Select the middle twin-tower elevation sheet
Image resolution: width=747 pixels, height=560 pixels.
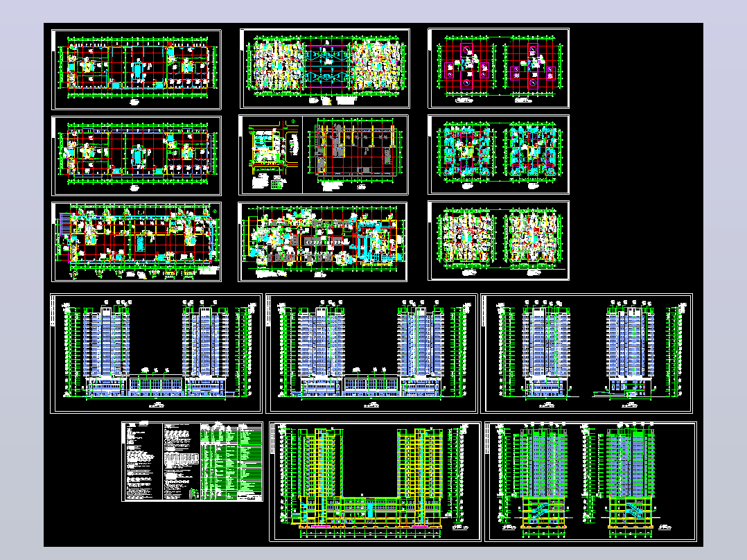pyautogui.click(x=371, y=353)
